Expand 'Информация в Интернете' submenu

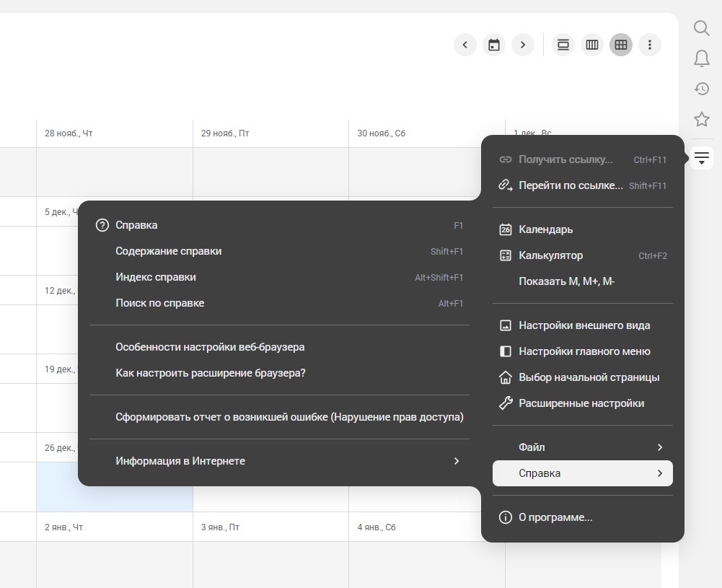point(280,461)
